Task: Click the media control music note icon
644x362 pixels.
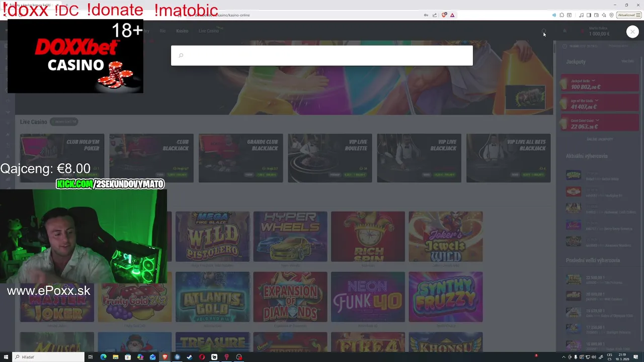Action: click(x=581, y=15)
